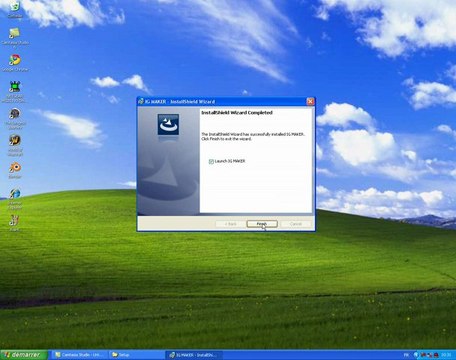The height and width of the screenshot is (360, 456).
Task: Open Blender desktop shortcut
Action: (15, 170)
